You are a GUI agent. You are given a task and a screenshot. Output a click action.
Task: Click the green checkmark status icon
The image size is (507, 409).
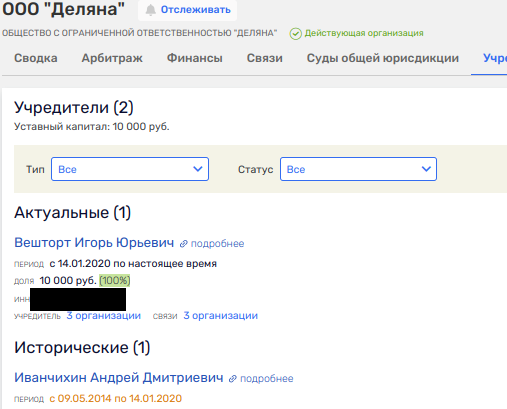pos(295,34)
